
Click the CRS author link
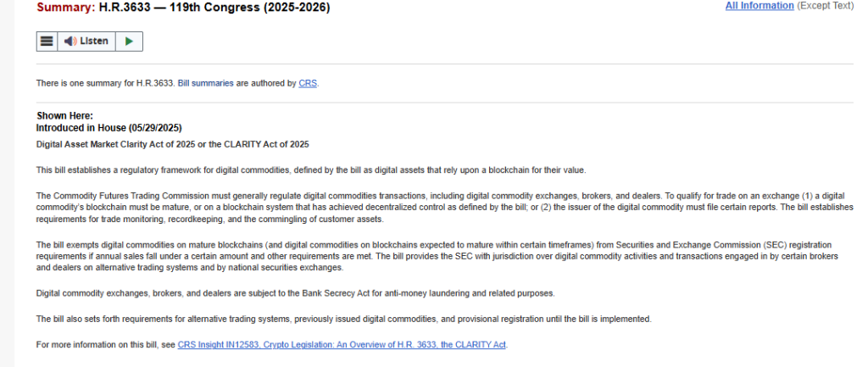click(308, 84)
